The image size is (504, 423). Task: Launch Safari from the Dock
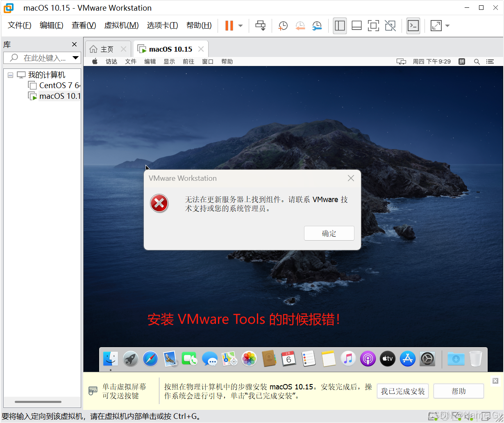(x=150, y=359)
